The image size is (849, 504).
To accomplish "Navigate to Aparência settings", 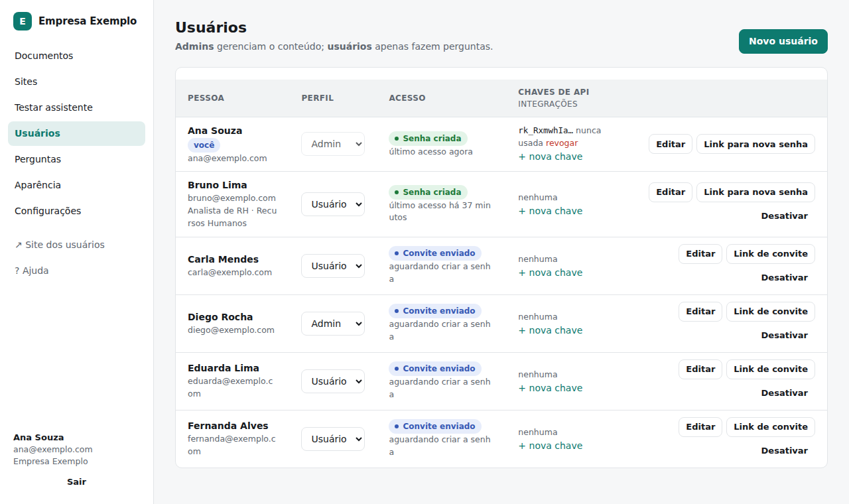I will pos(76,185).
